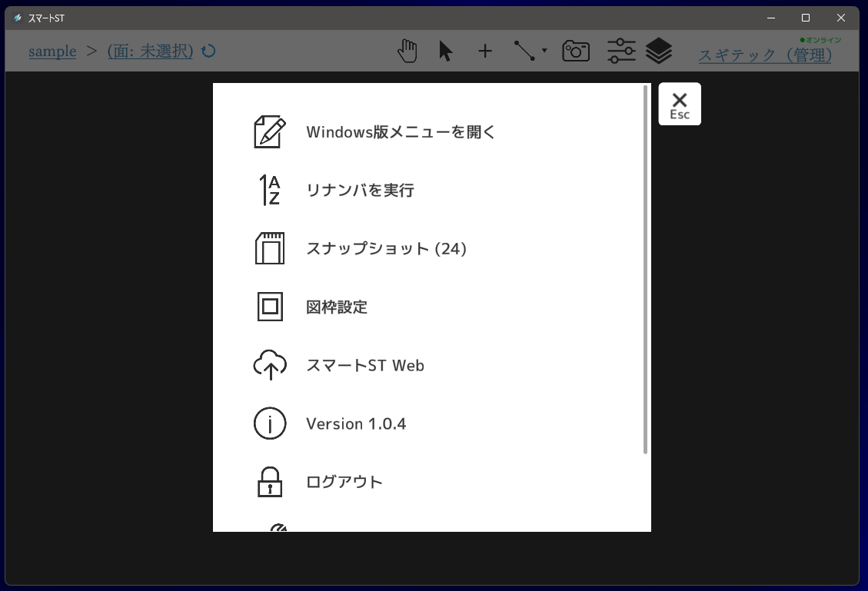Open the sample project link

[x=52, y=51]
